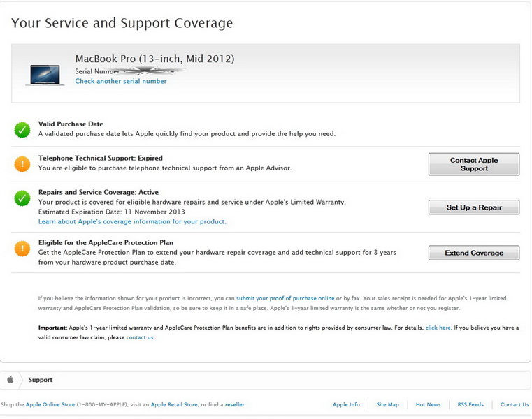The width and height of the screenshot is (532, 419).
Task: Go to Support in the breadcrumb
Action: point(41,380)
